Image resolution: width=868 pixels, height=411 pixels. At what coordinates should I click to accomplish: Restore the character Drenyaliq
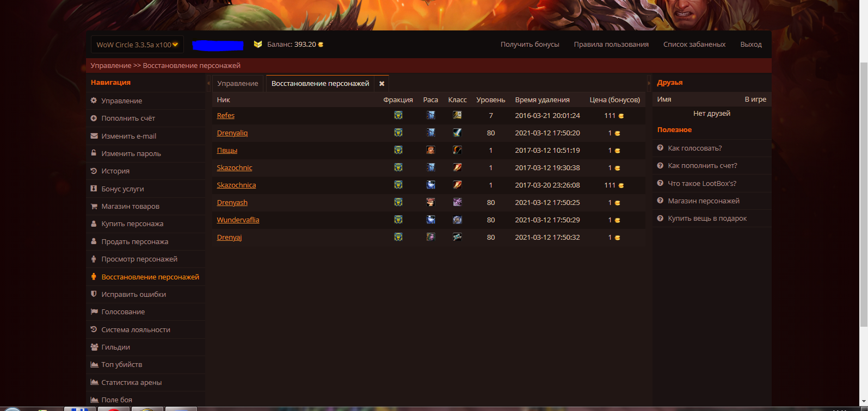coord(232,133)
